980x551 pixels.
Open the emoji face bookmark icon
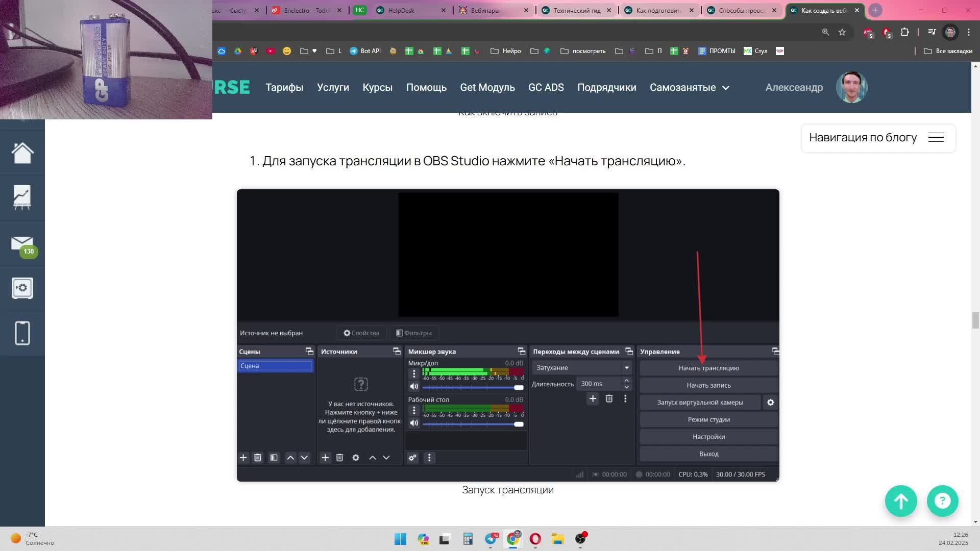287,51
